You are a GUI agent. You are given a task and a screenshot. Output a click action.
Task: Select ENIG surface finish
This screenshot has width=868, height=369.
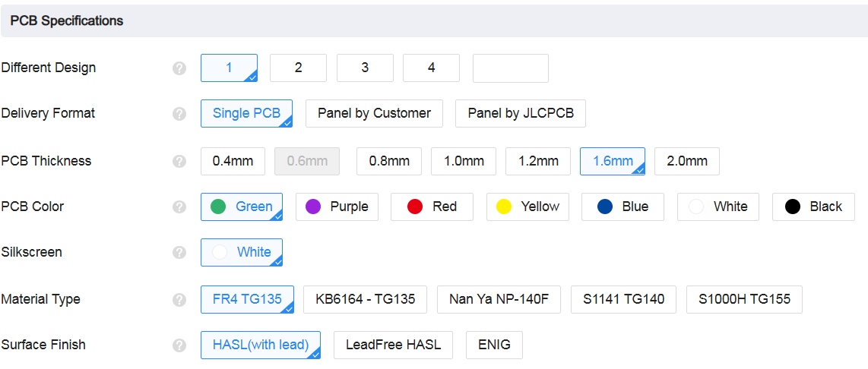click(494, 345)
